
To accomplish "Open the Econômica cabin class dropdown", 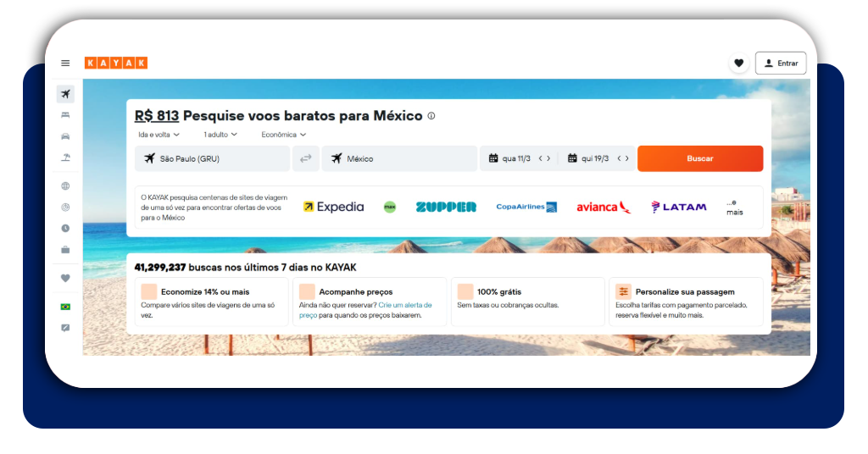I will 283,135.
